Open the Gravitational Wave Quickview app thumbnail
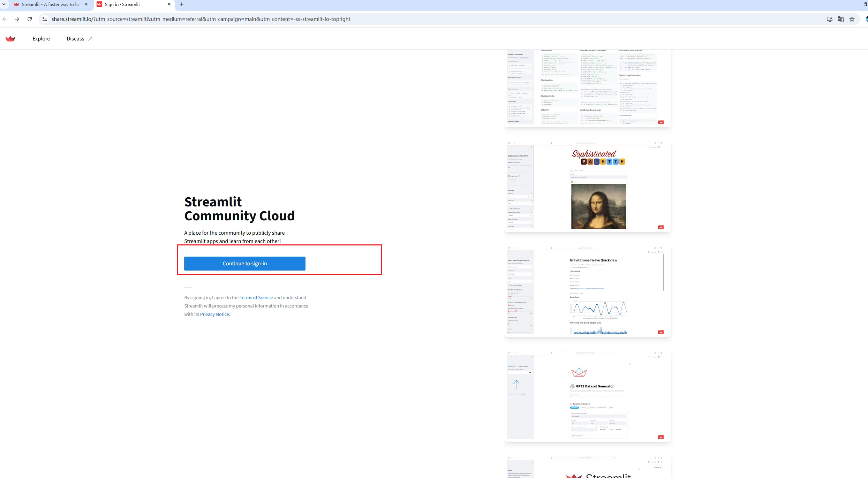This screenshot has height=478, width=868. 588,291
